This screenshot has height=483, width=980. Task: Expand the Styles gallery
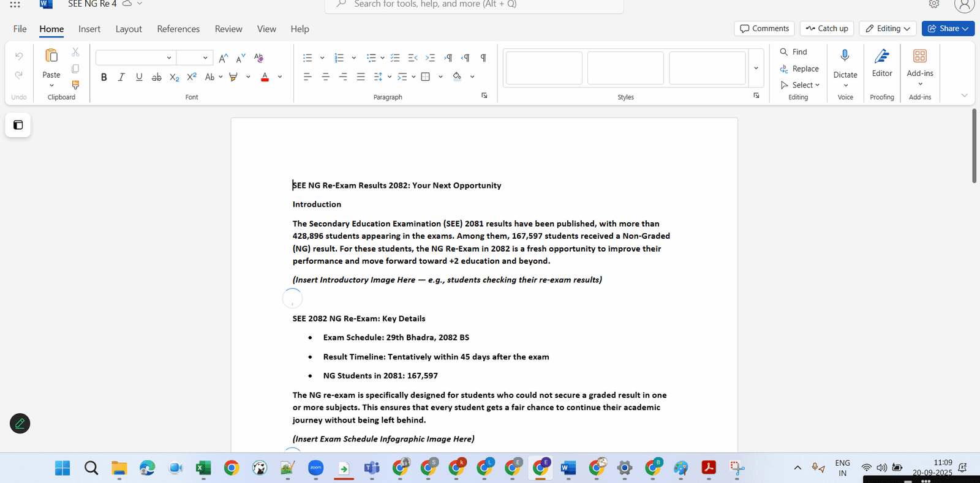coord(756,68)
